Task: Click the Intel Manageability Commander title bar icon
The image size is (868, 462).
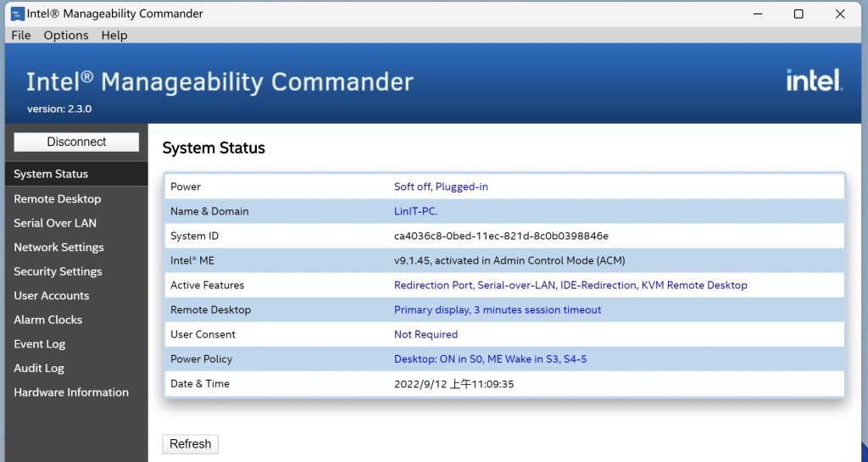Action: click(x=18, y=14)
